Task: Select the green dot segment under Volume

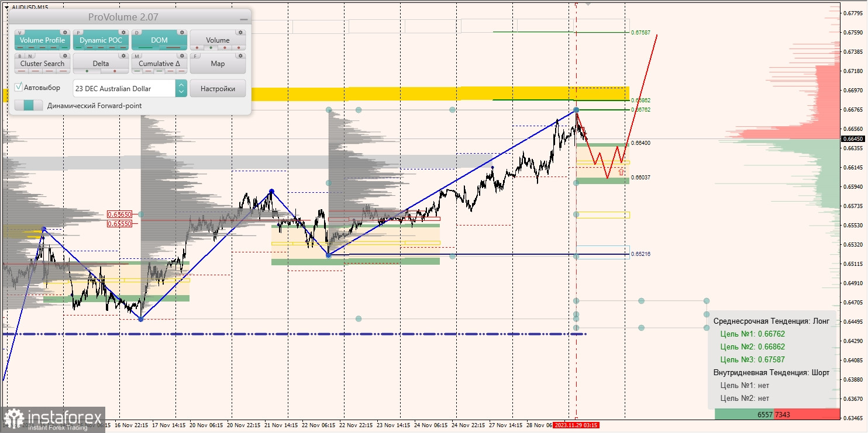Action: point(211,47)
